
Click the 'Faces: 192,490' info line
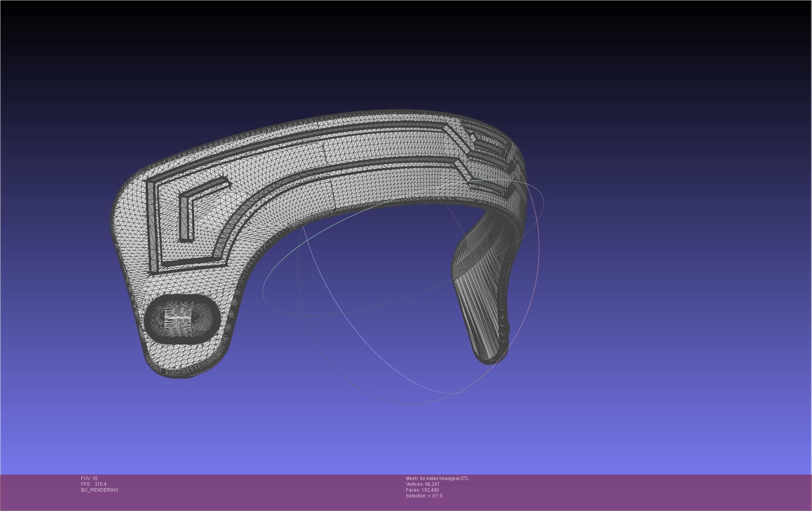422,490
